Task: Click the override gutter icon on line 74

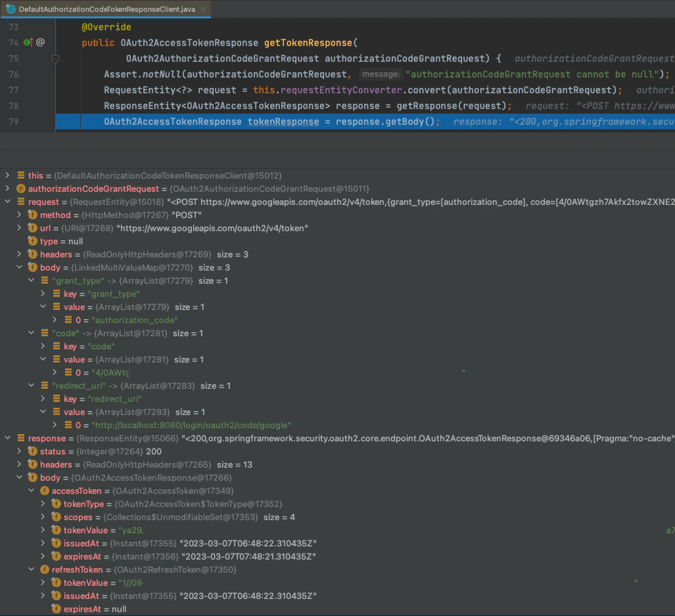Action: point(29,42)
